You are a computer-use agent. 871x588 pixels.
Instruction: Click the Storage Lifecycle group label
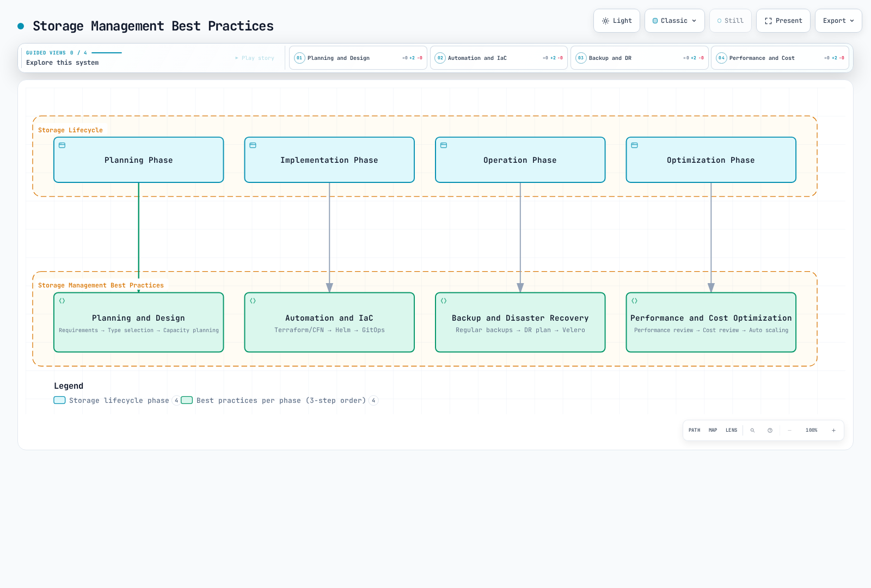(x=70, y=130)
